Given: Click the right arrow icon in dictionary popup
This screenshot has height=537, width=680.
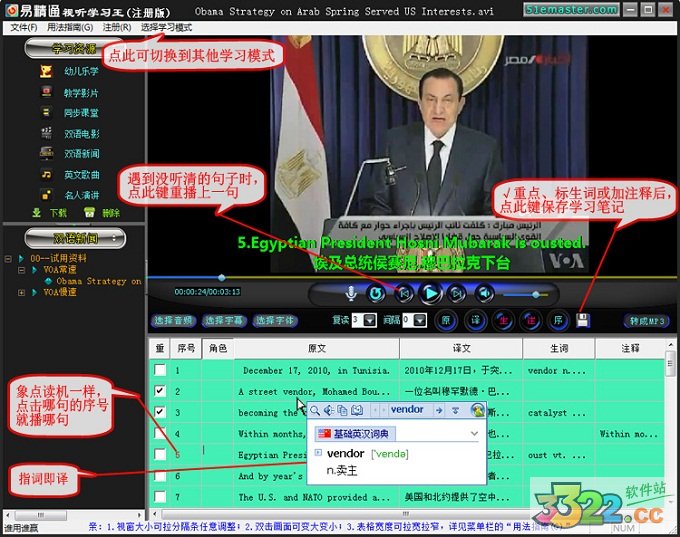Looking at the screenshot, I should (439, 410).
